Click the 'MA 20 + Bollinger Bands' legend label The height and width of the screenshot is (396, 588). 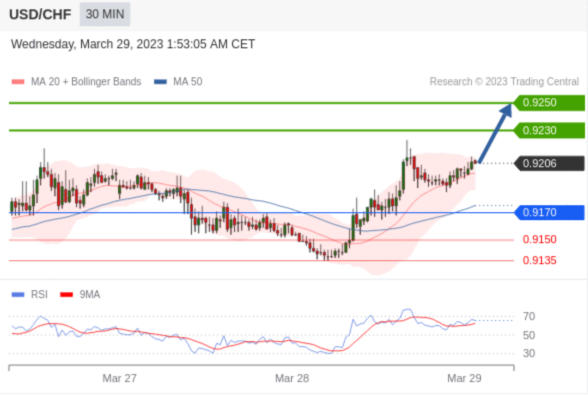(86, 82)
